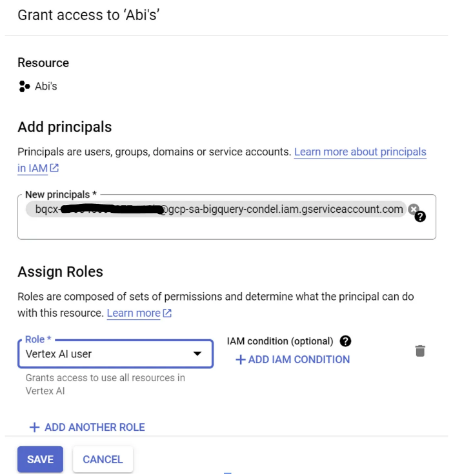Click external link icon beside 'in IAM'
Screen dimensions: 462x476
(55, 168)
